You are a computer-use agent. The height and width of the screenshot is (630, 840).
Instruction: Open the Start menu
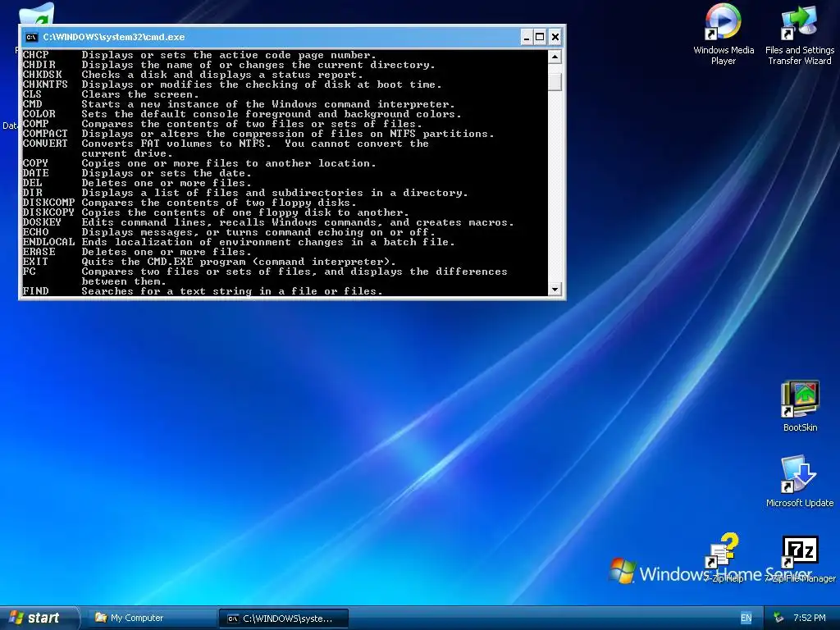[39, 618]
